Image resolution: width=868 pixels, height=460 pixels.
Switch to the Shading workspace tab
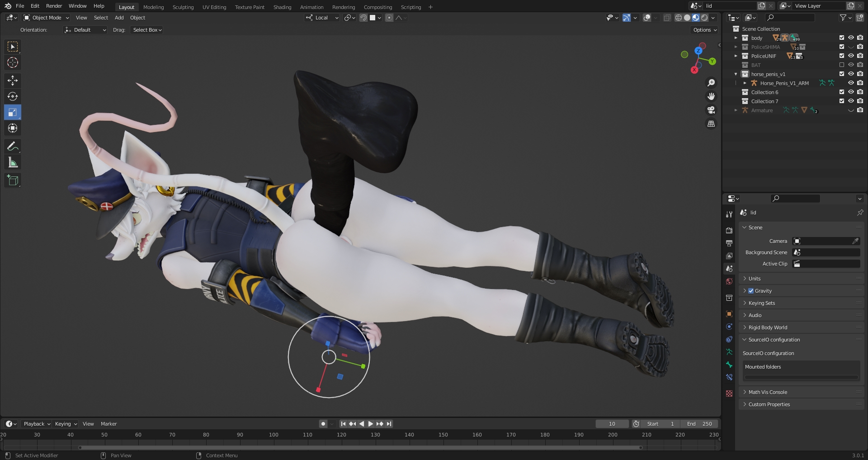(x=282, y=7)
